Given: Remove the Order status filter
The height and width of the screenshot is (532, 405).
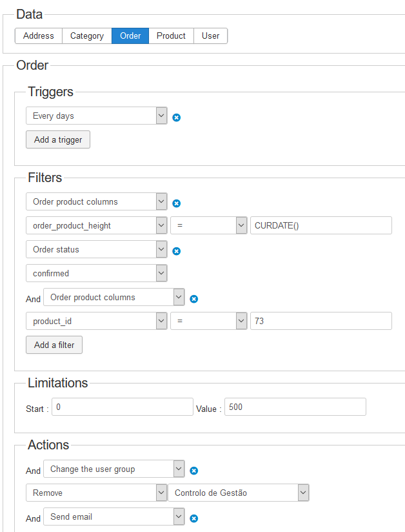Looking at the screenshot, I should point(177,251).
